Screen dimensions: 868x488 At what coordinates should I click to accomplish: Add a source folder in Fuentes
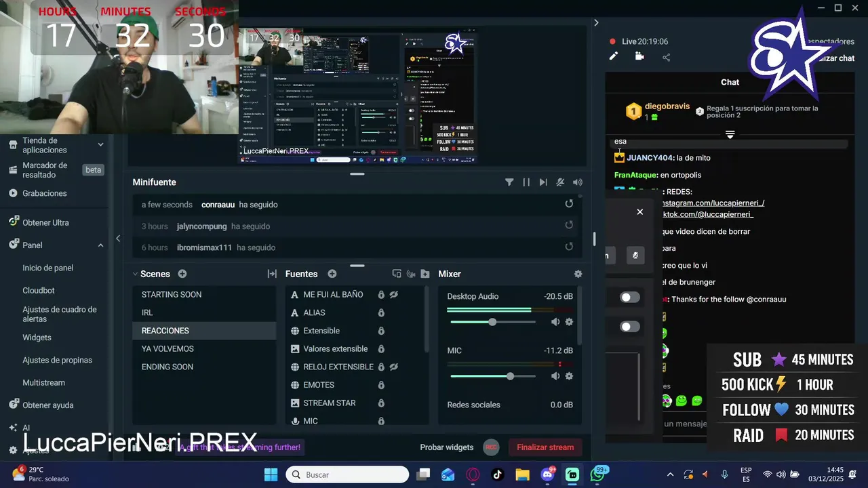point(425,274)
